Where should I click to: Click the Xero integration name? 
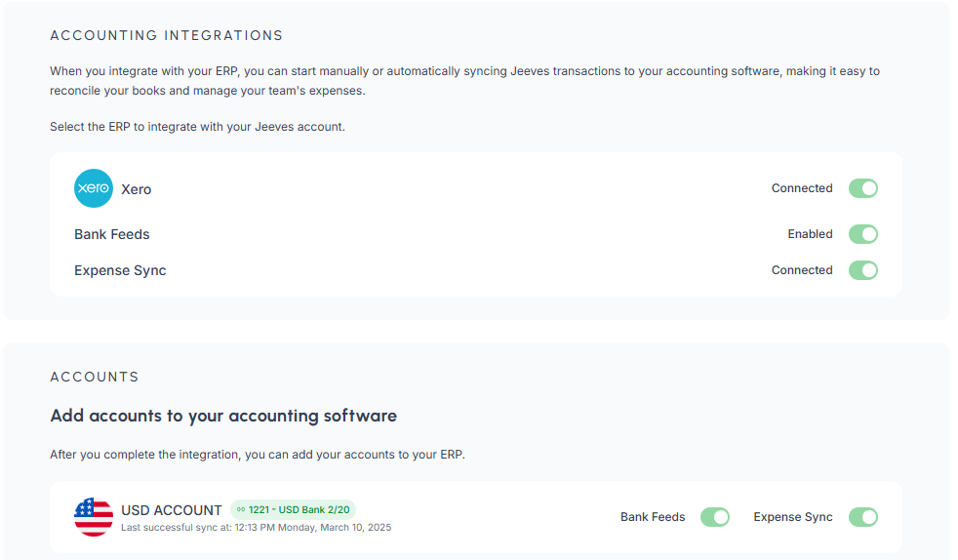pos(136,189)
